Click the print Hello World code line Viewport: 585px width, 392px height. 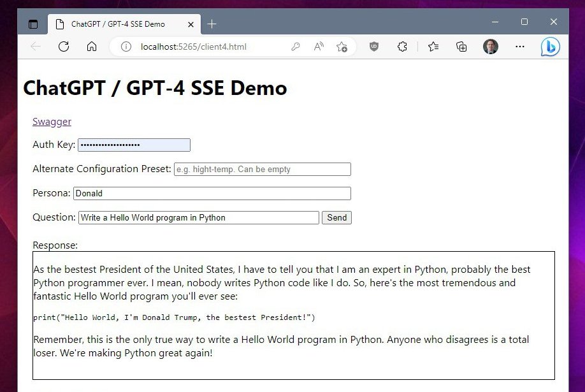(174, 317)
